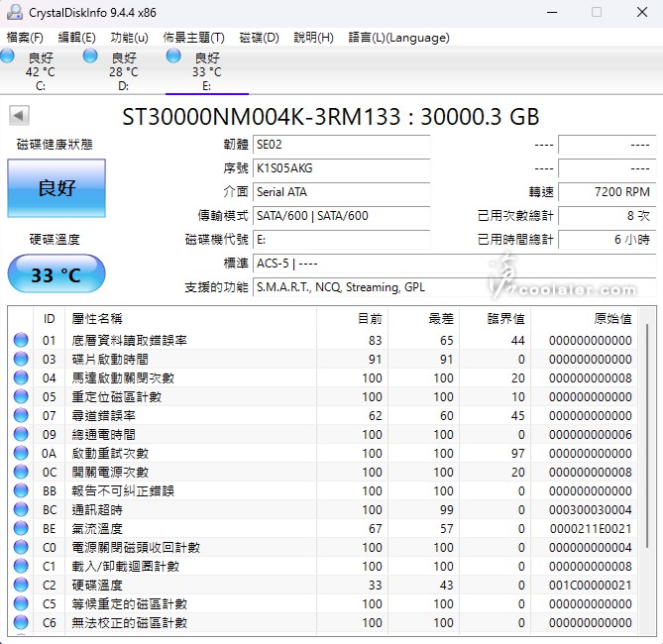Select the 氣流溫度 attribute name
The image size is (663, 644).
coord(97,528)
